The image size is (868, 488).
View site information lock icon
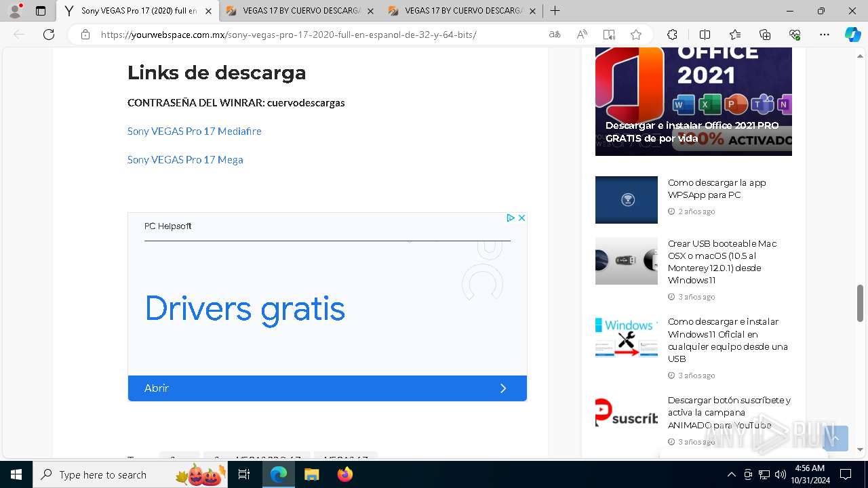tap(85, 35)
